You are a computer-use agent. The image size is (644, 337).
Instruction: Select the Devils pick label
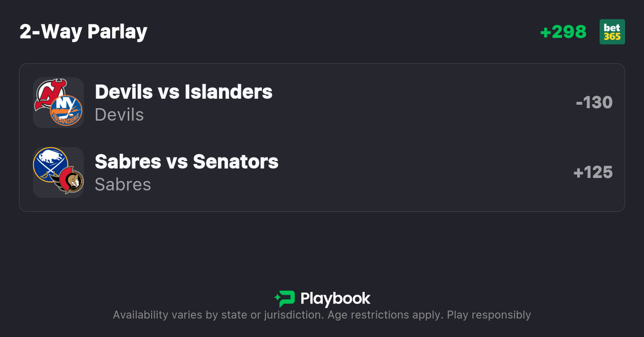tap(119, 115)
